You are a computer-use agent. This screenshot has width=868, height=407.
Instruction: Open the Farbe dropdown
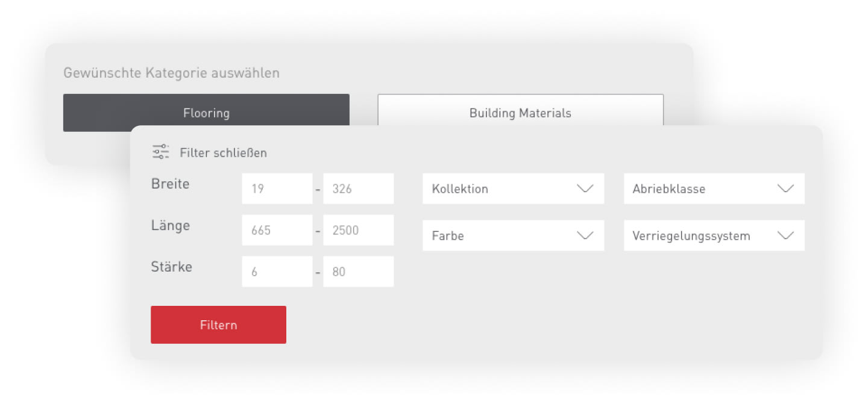pos(512,235)
